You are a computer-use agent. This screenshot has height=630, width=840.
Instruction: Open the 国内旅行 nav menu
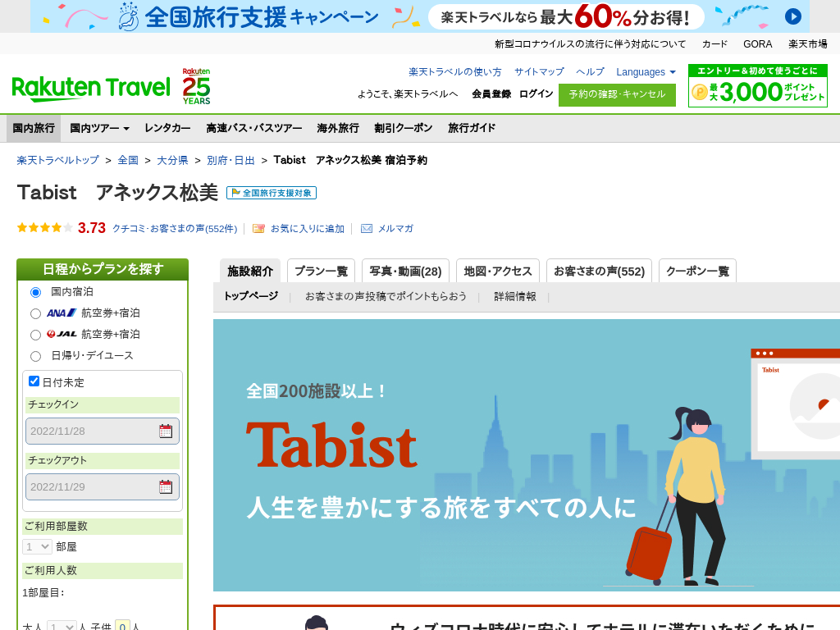[x=34, y=128]
